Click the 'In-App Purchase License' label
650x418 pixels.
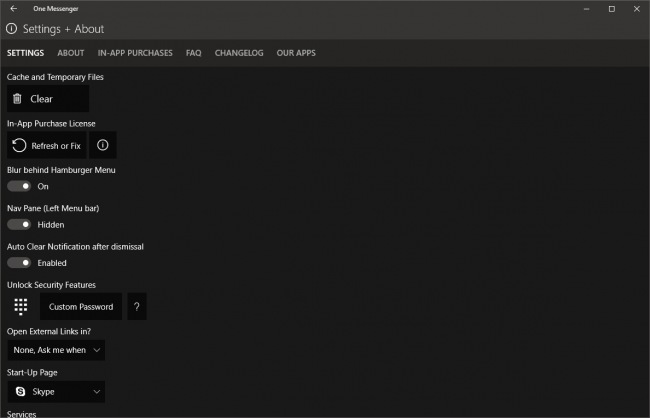point(51,124)
